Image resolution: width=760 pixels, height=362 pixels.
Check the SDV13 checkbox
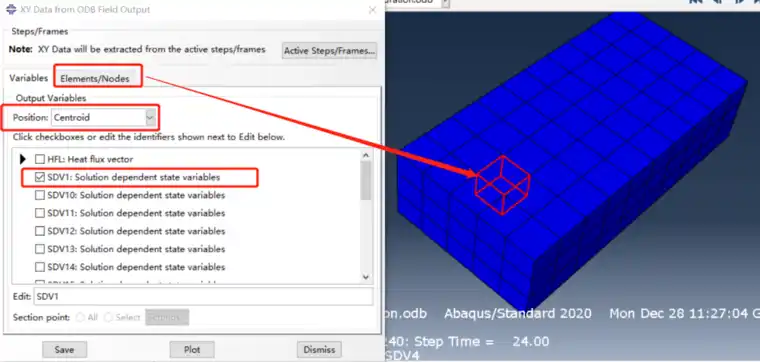[40, 249]
